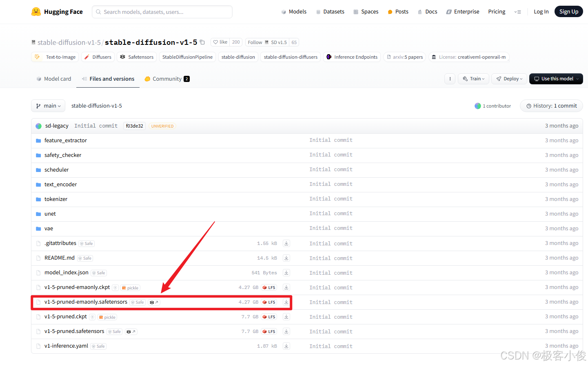This screenshot has width=588, height=366.
Task: Click the Text-to-Image tag
Action: 55,57
